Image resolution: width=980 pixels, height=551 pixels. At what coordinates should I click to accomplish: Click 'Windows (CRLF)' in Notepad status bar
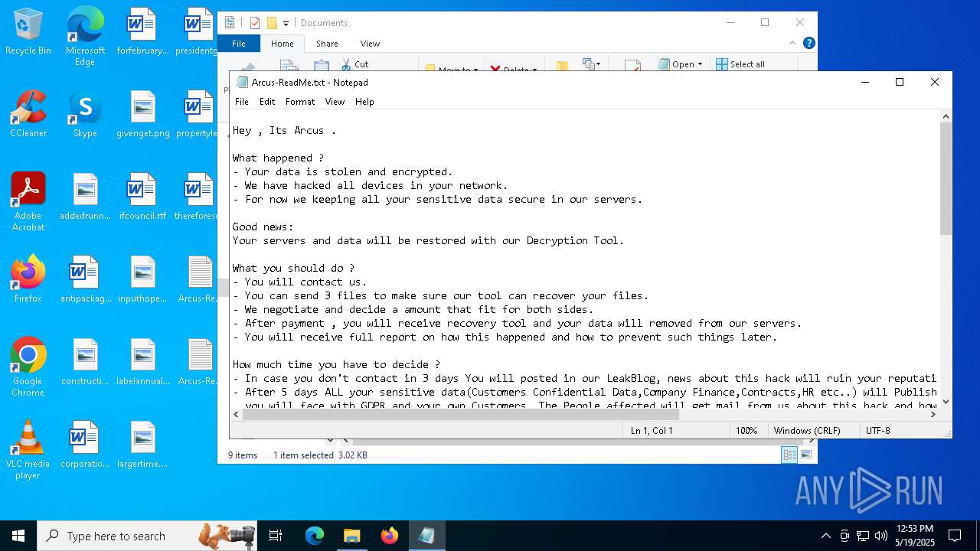807,431
